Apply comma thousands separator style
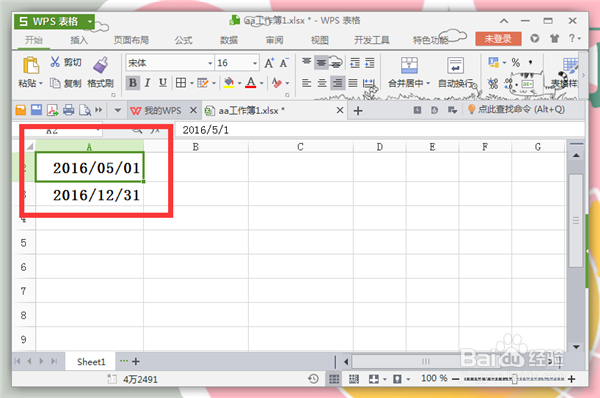600x398 pixels. click(530, 62)
